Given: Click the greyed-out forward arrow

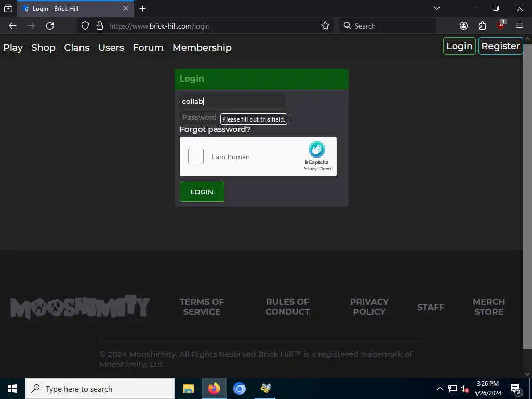Looking at the screenshot, I should pos(31,26).
